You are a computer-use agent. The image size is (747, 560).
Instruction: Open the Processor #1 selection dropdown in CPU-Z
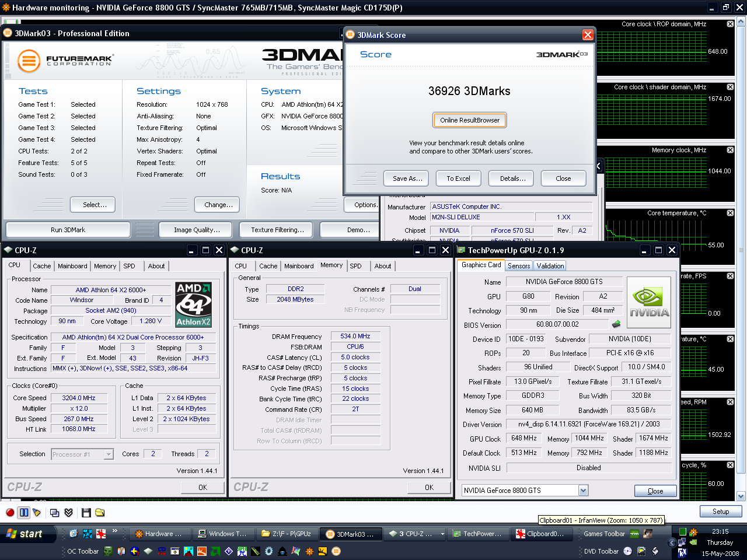pyautogui.click(x=109, y=454)
